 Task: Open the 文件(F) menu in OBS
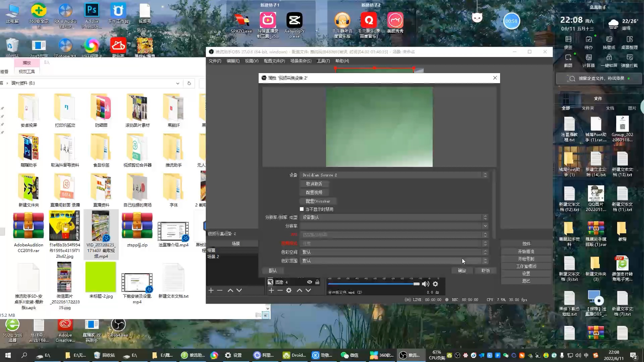pos(215,61)
